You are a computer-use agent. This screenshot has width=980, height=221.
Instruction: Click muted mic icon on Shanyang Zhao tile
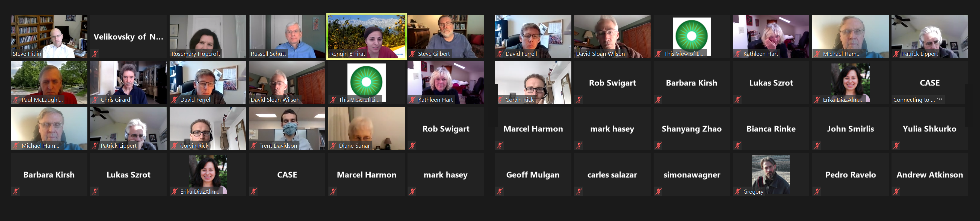point(659,146)
